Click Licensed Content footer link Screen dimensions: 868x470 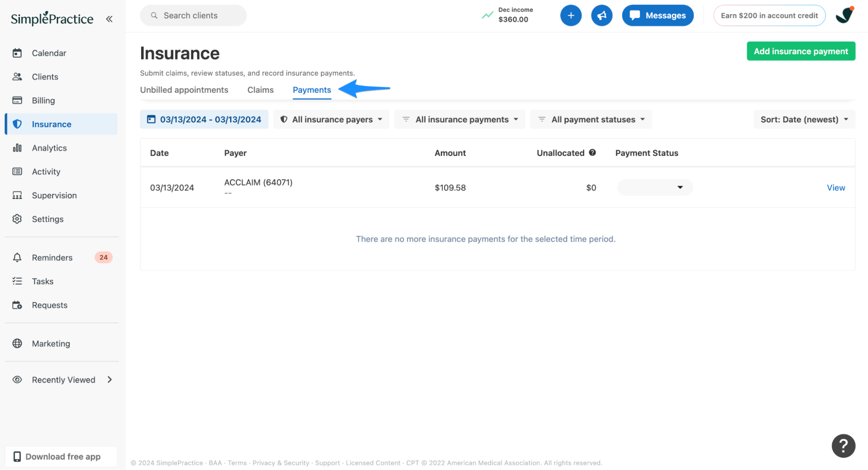tap(373, 463)
